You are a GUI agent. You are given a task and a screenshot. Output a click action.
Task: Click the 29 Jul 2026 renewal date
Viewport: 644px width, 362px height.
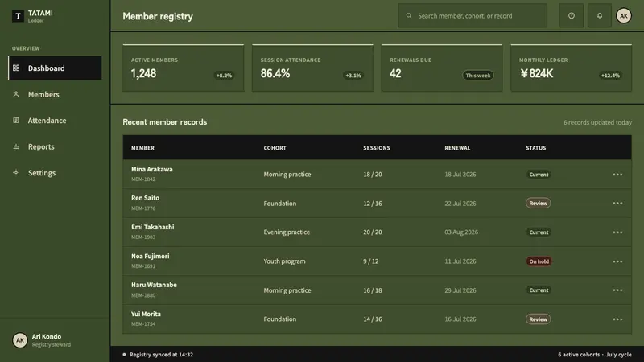(x=460, y=290)
